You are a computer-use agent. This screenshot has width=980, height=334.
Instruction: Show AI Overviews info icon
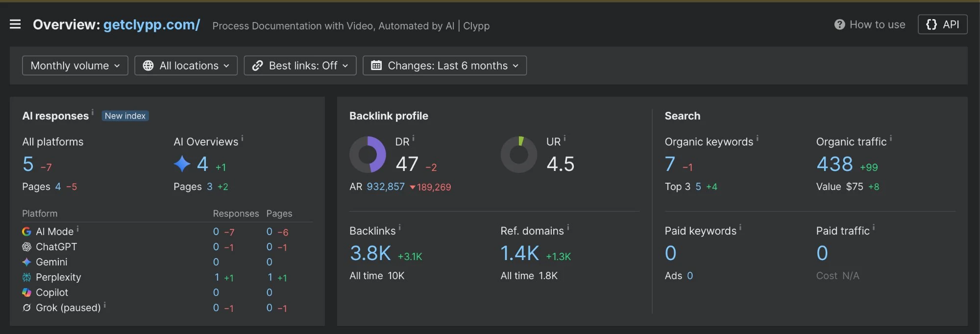coord(242,139)
